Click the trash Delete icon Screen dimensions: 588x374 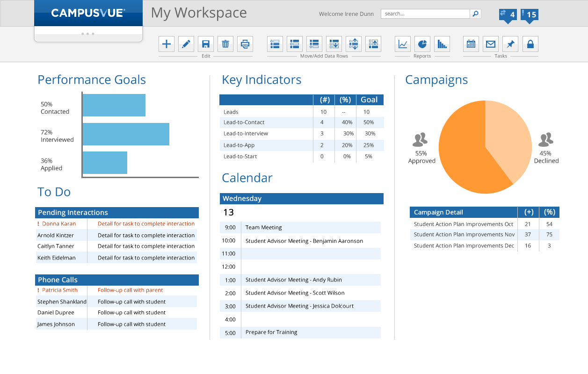pyautogui.click(x=225, y=44)
